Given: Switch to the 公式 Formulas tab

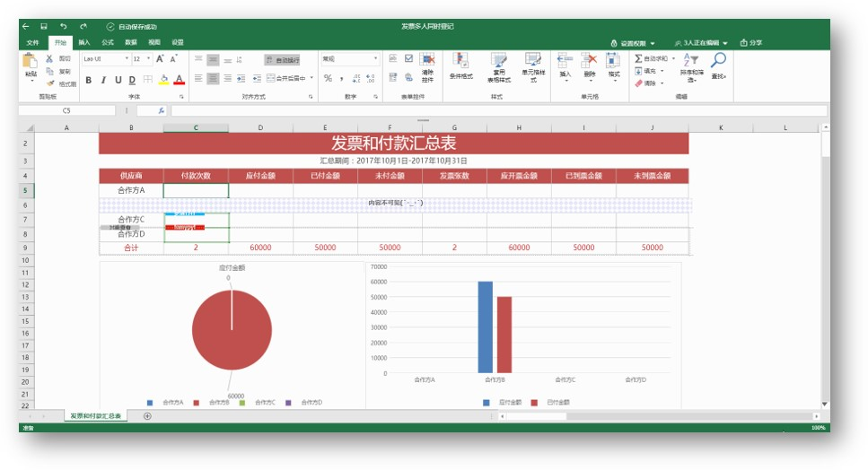Looking at the screenshot, I should click(108, 42).
